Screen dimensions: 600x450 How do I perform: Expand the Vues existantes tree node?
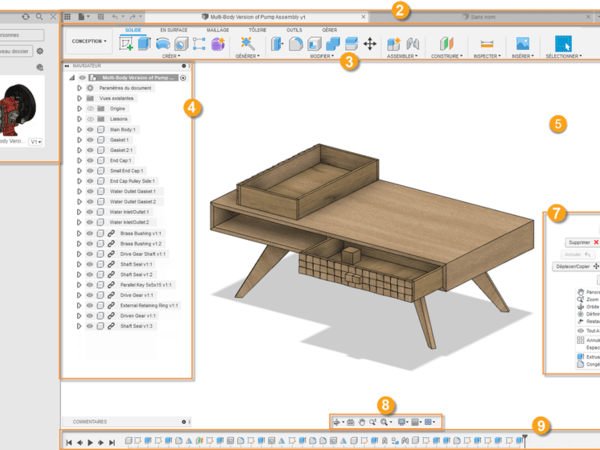(79, 98)
